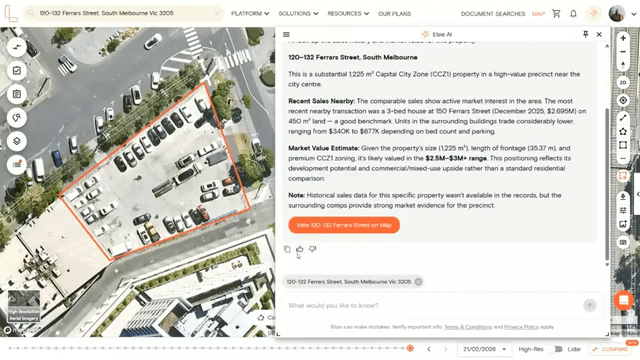Open the clipboard report tool in the left sidebar
This screenshot has height=360, width=640.
pos(17,94)
